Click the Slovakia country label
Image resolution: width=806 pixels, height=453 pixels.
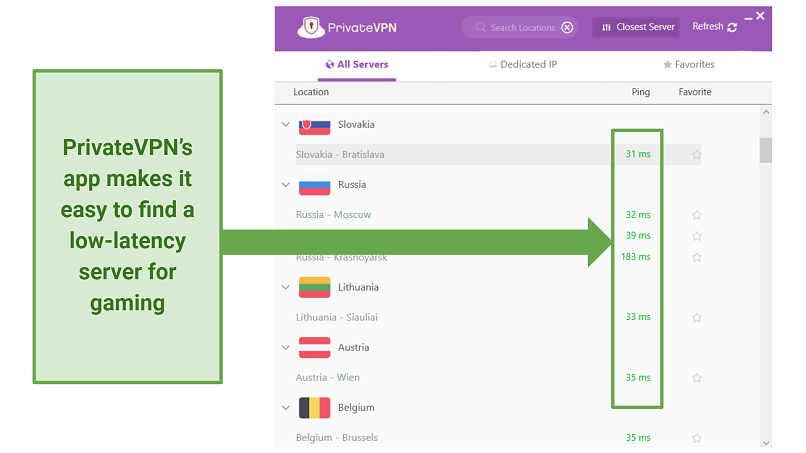356,124
